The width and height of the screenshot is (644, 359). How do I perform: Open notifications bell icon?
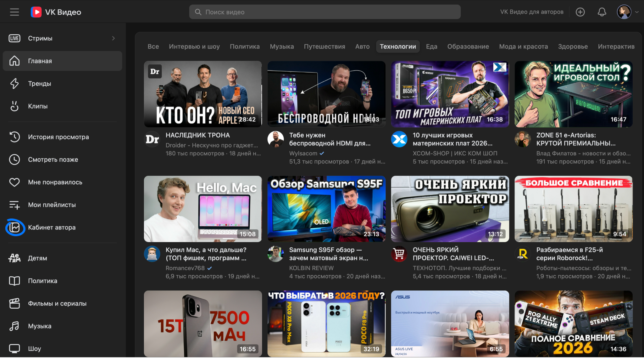[602, 12]
